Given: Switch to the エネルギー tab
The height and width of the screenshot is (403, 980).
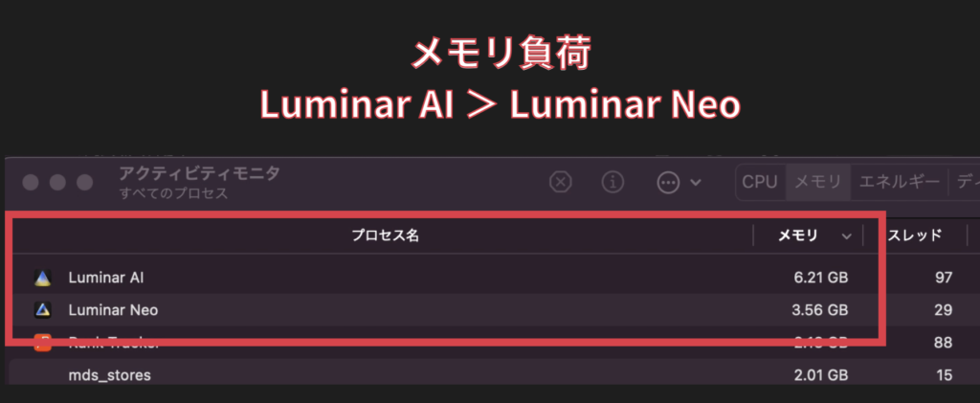Looking at the screenshot, I should 900,182.
